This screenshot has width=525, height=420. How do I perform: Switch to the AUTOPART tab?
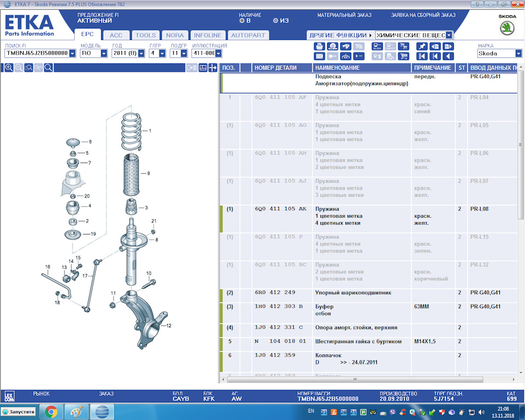(248, 35)
